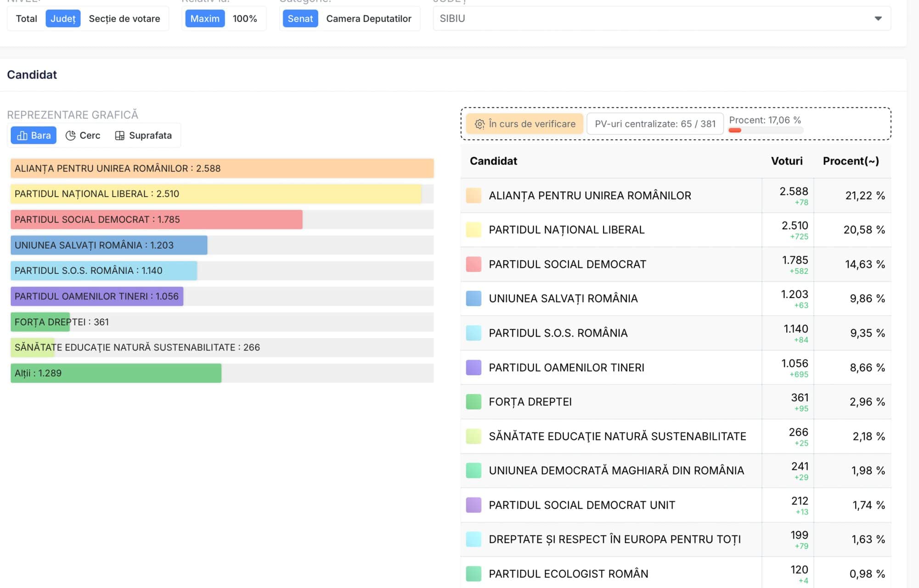Click the dropdown arrow of county selector
Image resolution: width=919 pixels, height=588 pixels.
[x=878, y=19]
